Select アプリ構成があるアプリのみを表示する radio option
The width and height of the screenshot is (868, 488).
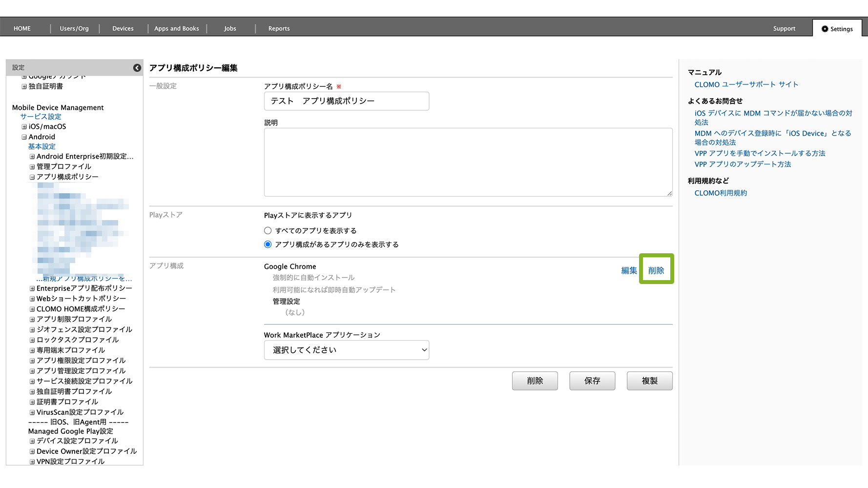pyautogui.click(x=268, y=244)
